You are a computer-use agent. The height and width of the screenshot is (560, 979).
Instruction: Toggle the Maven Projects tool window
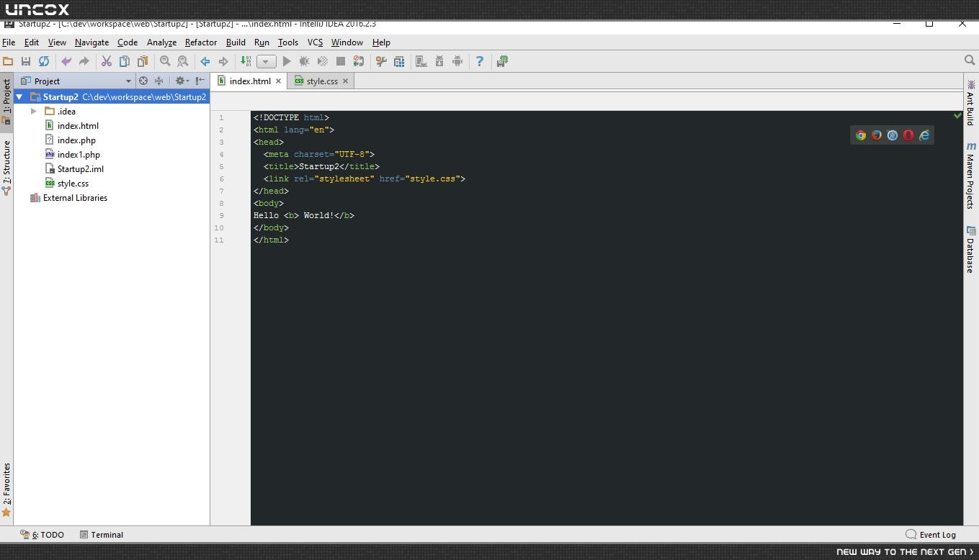pos(971,175)
